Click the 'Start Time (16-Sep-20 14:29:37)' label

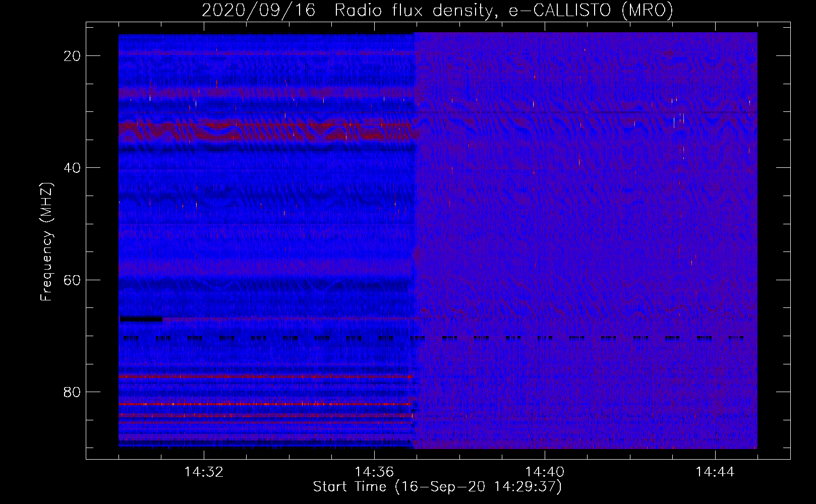(x=437, y=487)
